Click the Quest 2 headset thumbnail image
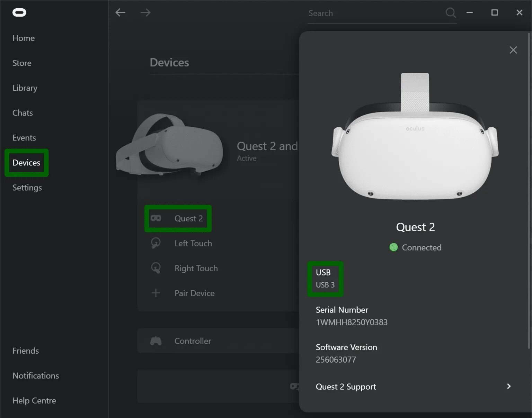Image resolution: width=532 pixels, height=418 pixels. [170, 145]
